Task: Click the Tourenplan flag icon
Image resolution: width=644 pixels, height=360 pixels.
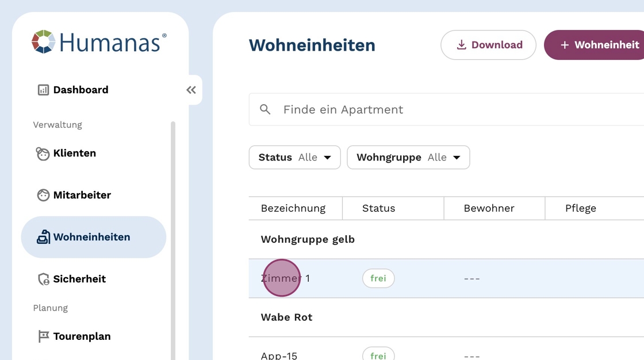Action: coord(43,336)
